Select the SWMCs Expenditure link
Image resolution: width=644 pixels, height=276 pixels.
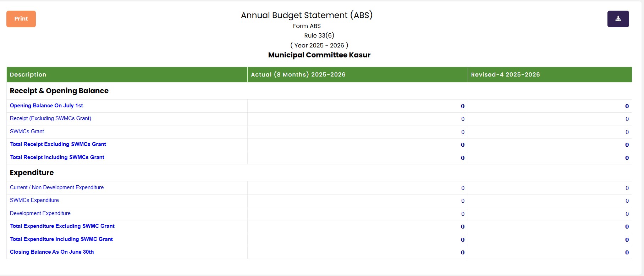click(x=34, y=200)
